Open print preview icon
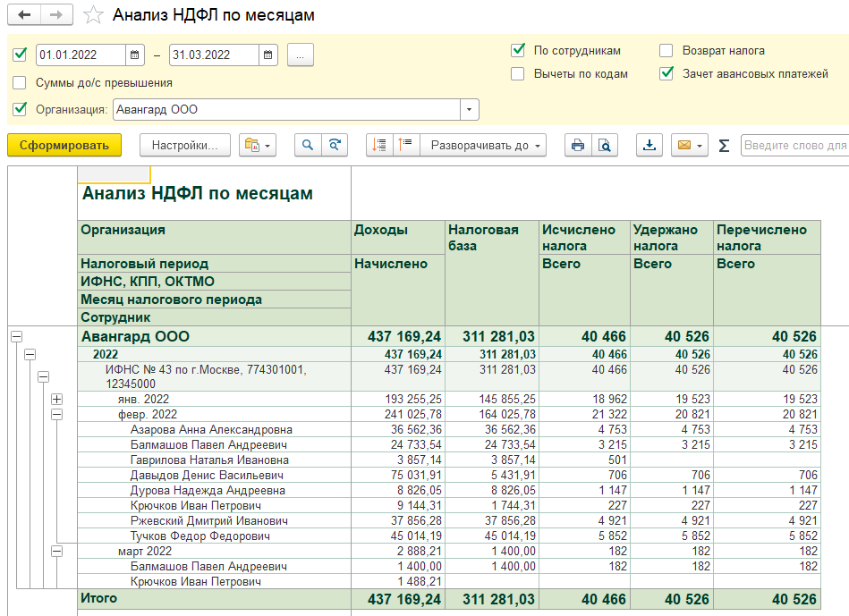Screen dimensions: 849x616 (605, 145)
